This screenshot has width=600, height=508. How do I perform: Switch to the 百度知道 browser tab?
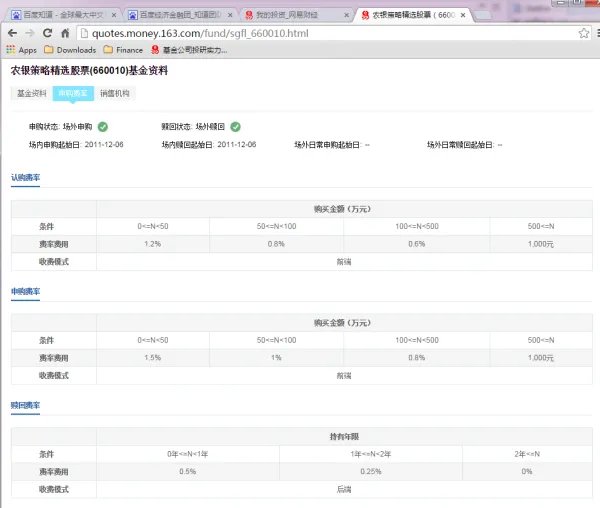pos(61,15)
